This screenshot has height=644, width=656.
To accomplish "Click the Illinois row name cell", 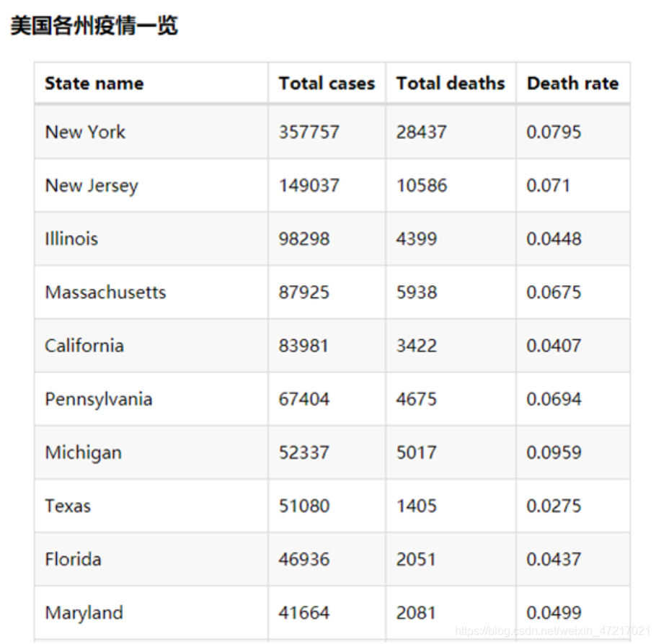I will [151, 238].
